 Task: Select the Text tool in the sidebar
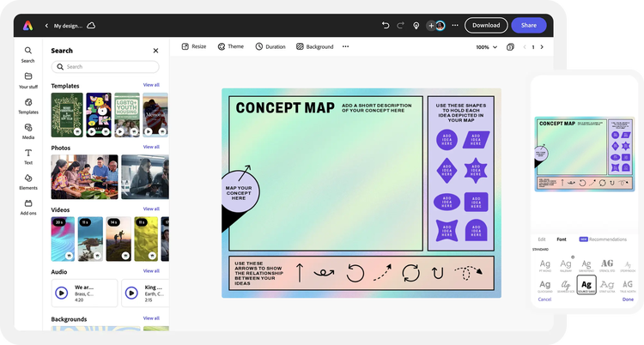tap(28, 157)
